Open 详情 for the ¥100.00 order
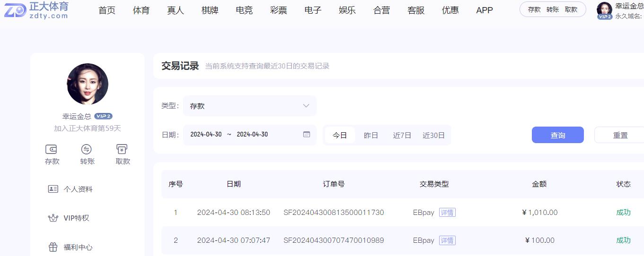The image size is (644, 256). (447, 240)
